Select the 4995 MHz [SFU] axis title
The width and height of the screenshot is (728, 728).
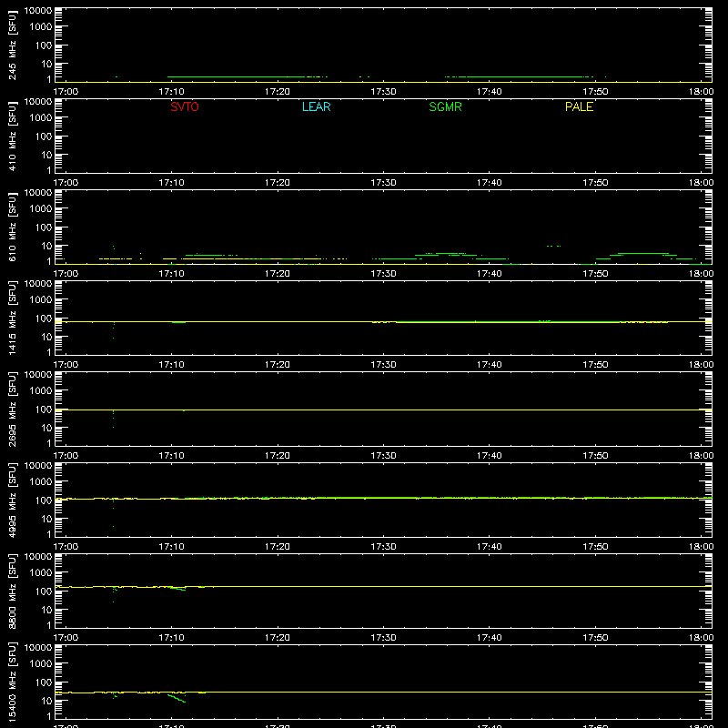coord(12,500)
